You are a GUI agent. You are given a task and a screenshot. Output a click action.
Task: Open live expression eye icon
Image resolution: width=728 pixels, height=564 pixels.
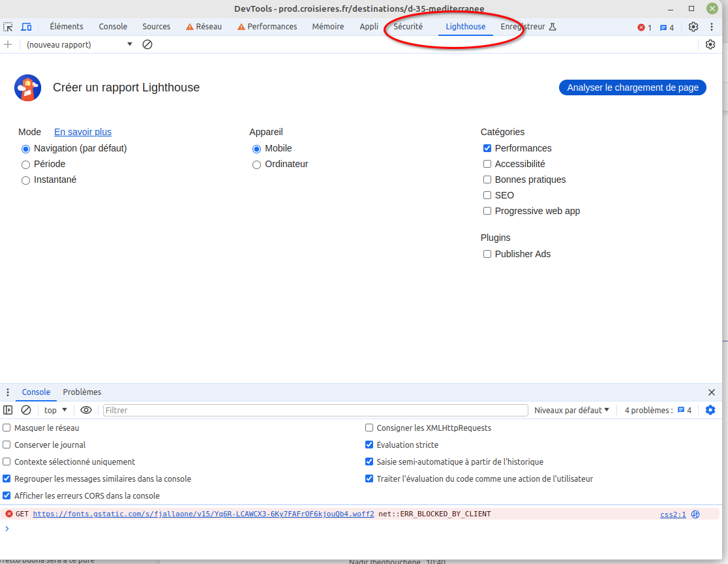click(86, 410)
